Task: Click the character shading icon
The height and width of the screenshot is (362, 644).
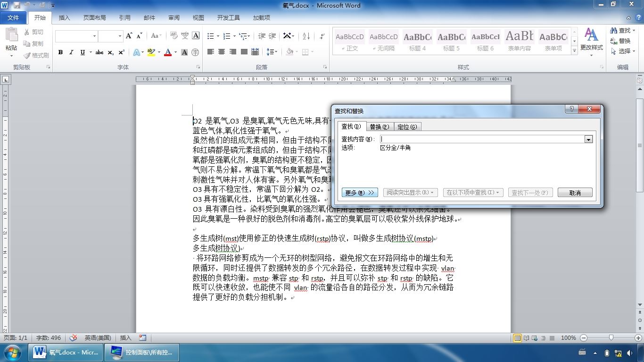Action: coord(184,52)
